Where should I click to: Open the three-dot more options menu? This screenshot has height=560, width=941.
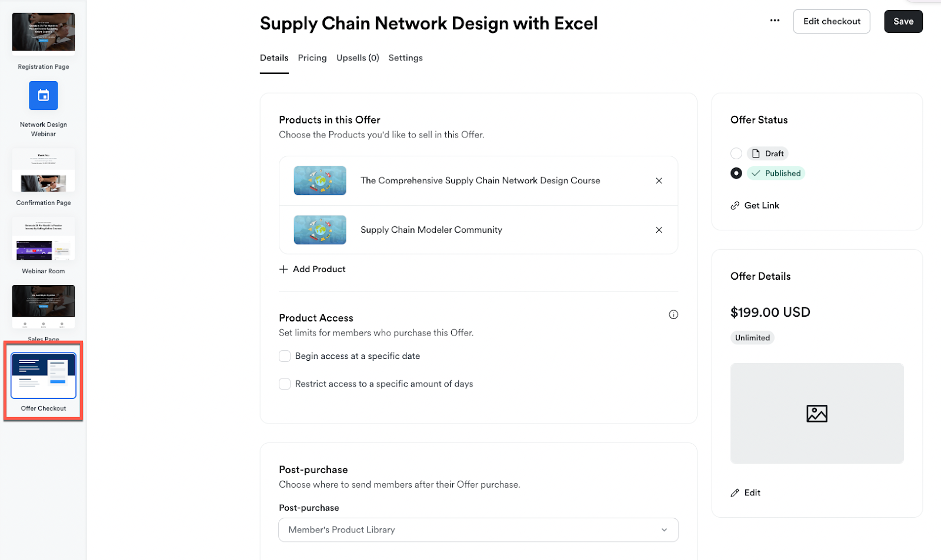point(775,21)
